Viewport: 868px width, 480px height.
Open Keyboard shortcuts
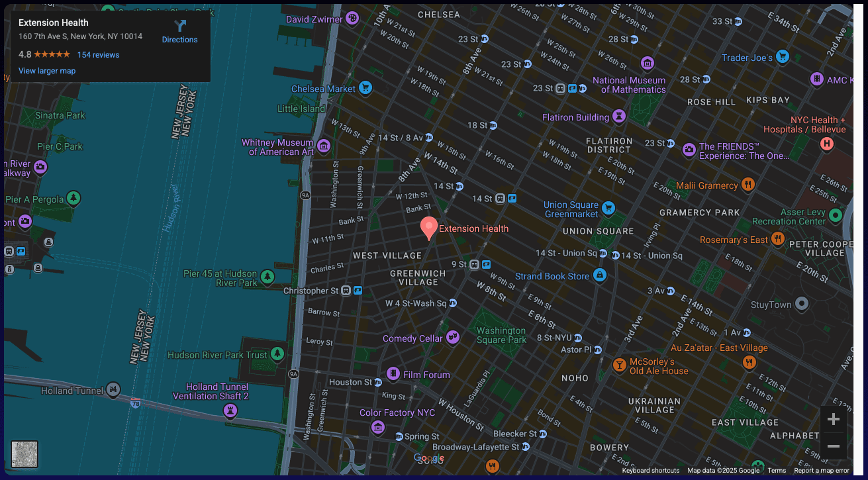pos(650,471)
